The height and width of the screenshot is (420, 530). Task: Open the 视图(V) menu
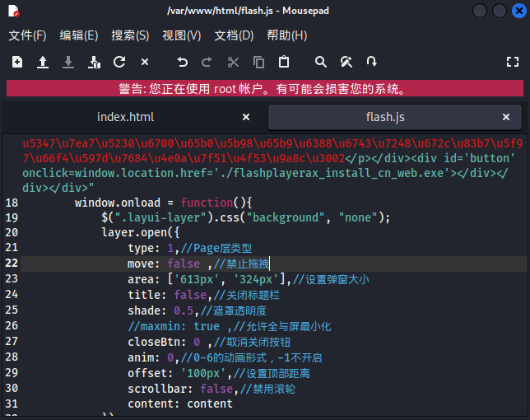(182, 35)
